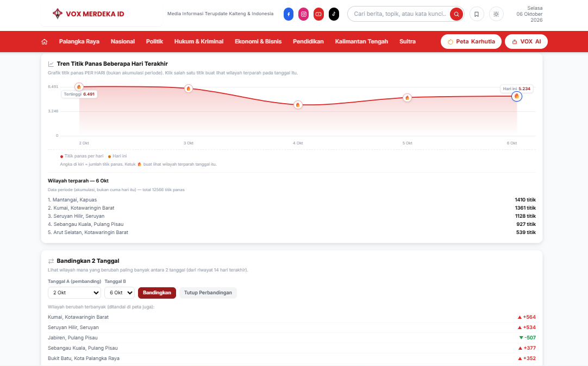
Task: Focus the news search input field
Action: pos(400,14)
